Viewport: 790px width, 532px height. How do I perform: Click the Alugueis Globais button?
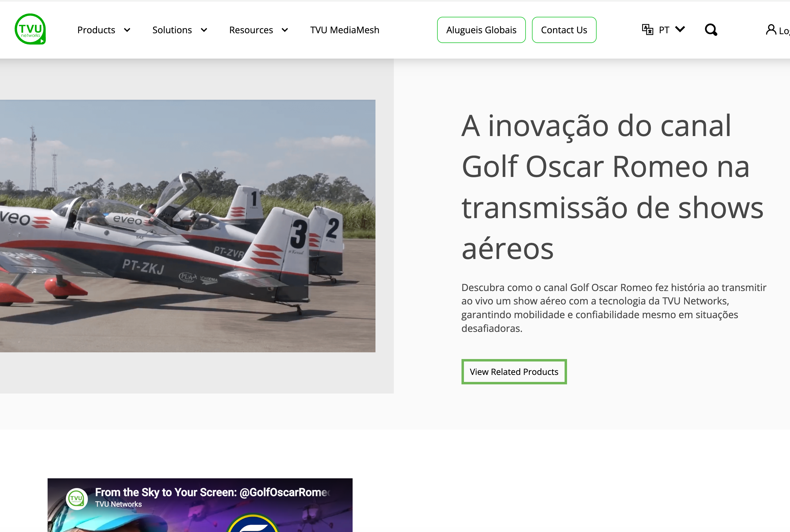[x=481, y=30]
